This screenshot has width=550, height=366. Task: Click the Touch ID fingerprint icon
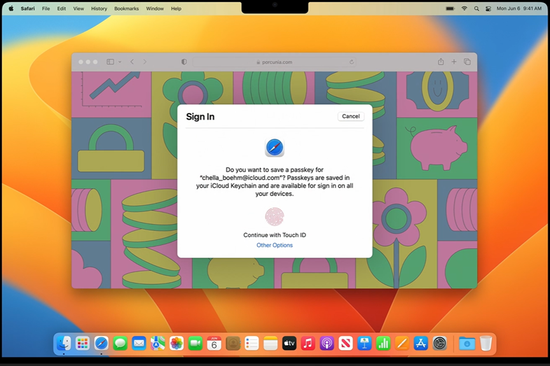click(x=274, y=217)
